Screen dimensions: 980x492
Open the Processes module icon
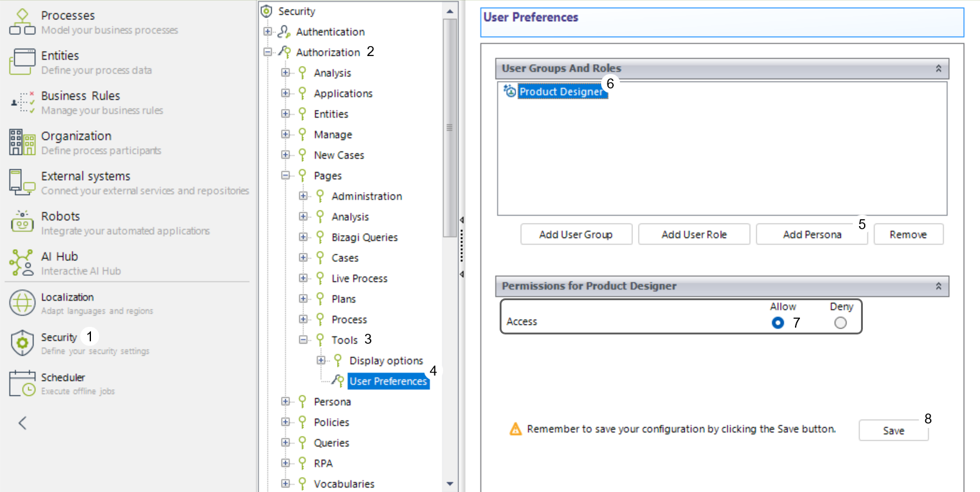coord(22,22)
